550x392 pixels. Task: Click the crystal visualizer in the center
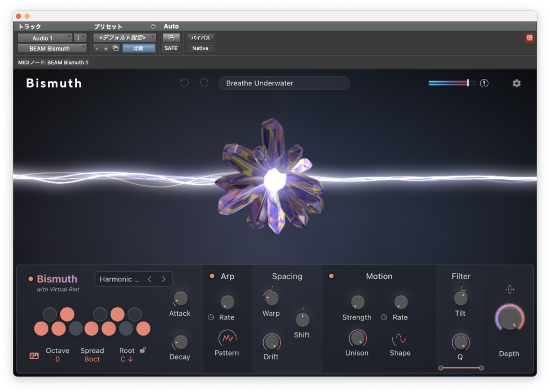click(271, 177)
